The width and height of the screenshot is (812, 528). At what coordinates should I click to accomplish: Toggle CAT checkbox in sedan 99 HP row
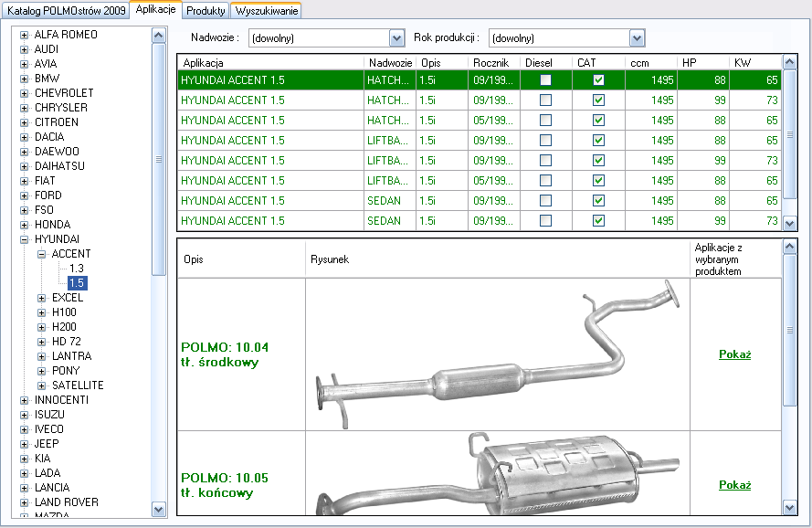click(598, 221)
